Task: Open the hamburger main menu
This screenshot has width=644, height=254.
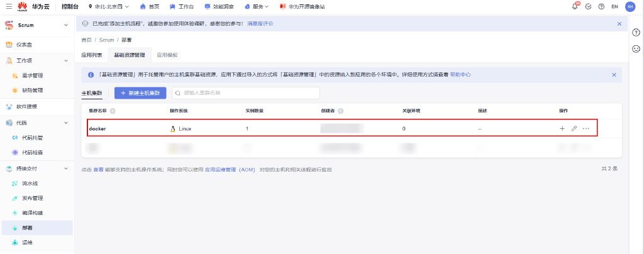Action: click(9, 6)
